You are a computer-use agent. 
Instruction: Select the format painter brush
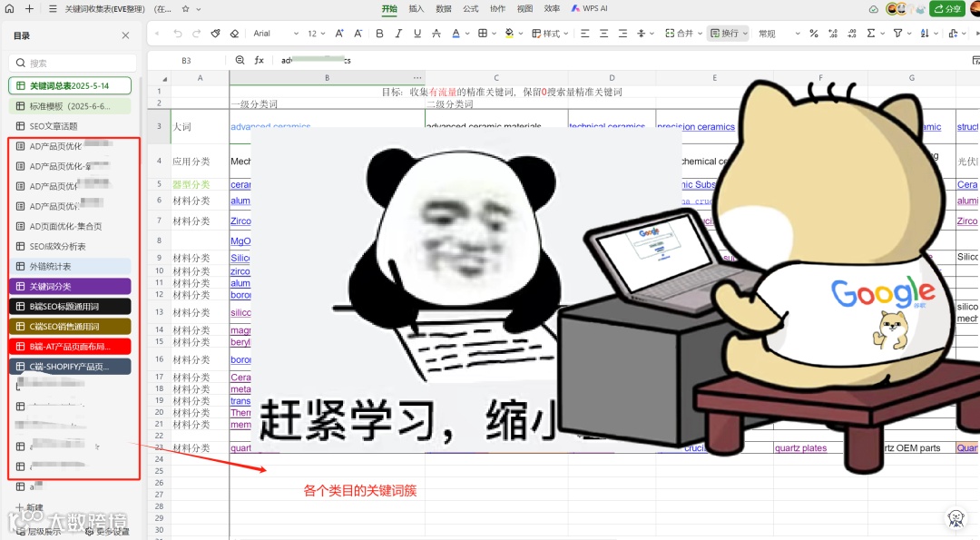pyautogui.click(x=216, y=33)
